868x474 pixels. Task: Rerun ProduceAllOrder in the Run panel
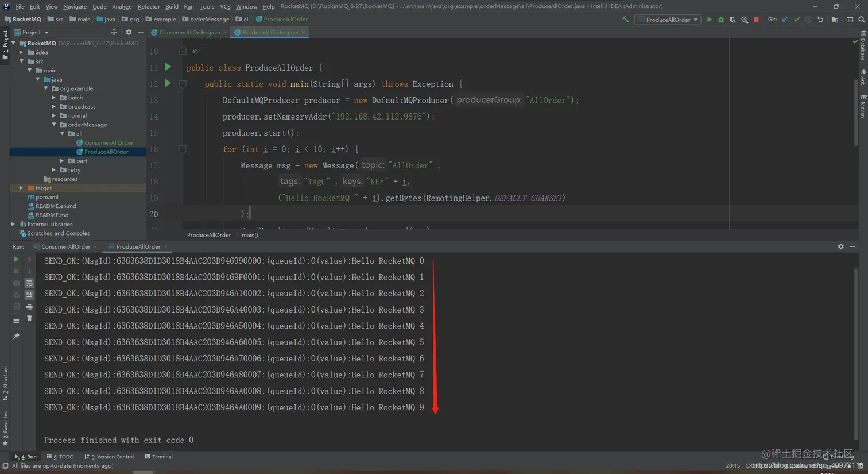coord(16,260)
